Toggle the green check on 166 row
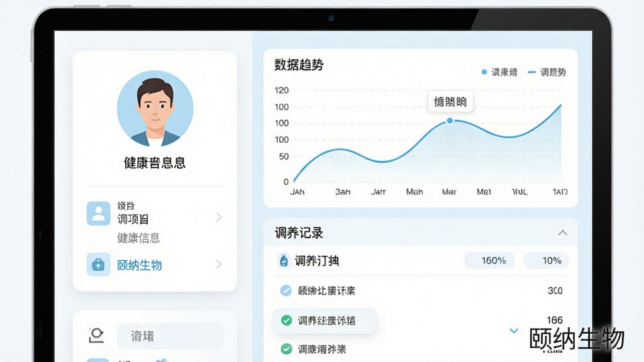The height and width of the screenshot is (362, 644). (x=286, y=320)
